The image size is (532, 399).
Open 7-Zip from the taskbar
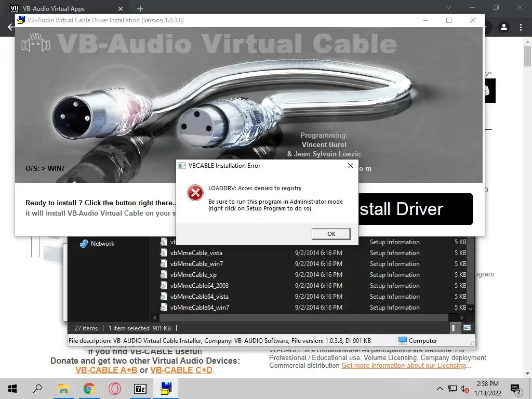(x=140, y=389)
